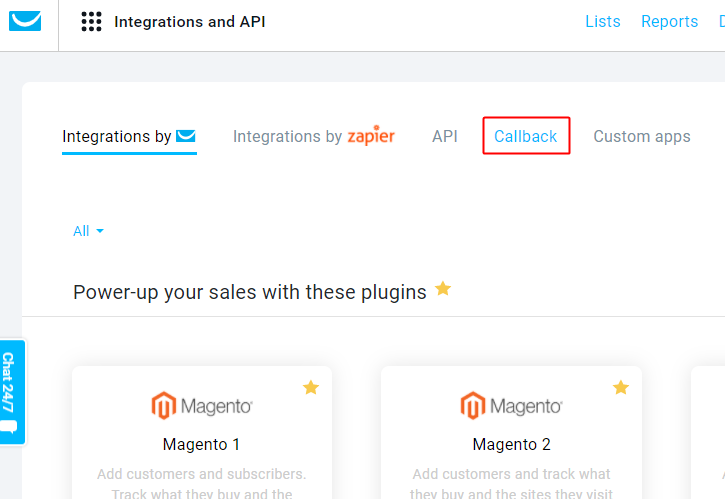
Task: Click the Magento 1 star icon
Action: [x=311, y=387]
